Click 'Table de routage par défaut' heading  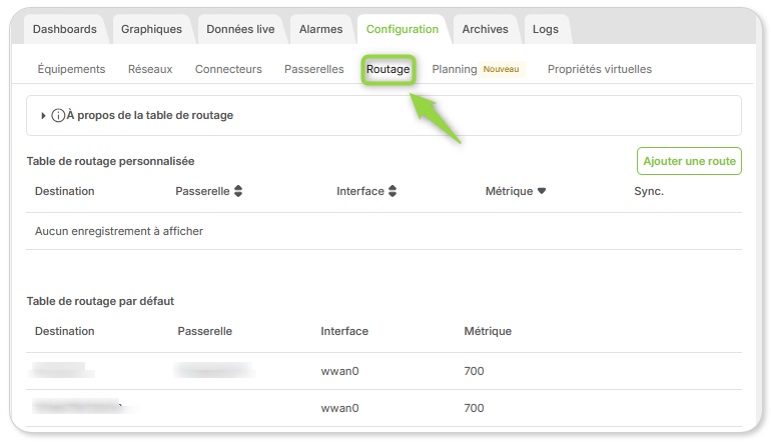pyautogui.click(x=100, y=301)
